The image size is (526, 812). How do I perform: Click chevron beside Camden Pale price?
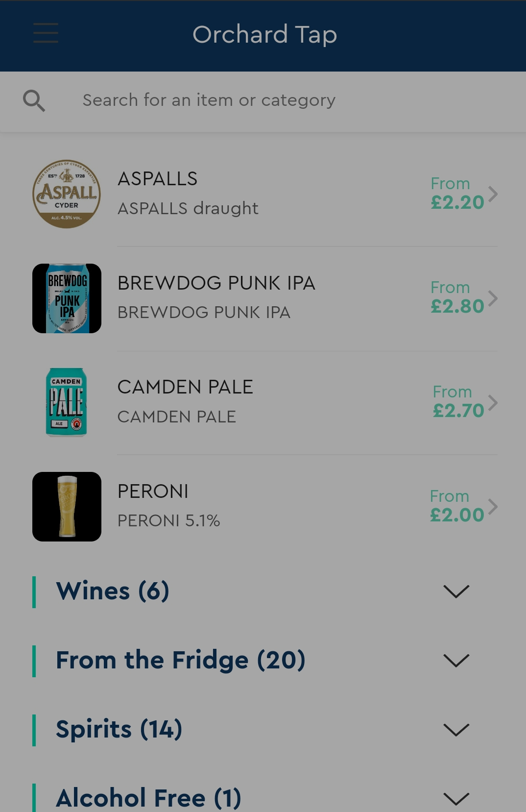pos(493,403)
